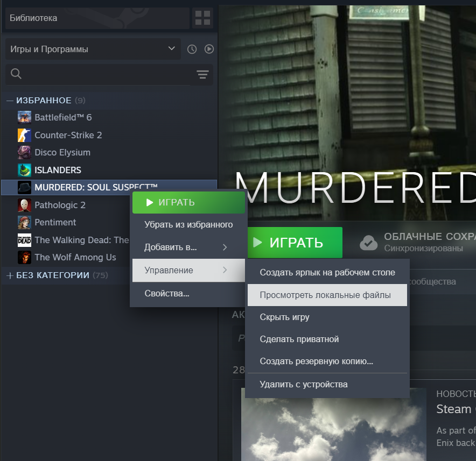Click the Murdered: Soul Suspect hat icon
The height and width of the screenshot is (461, 476).
(x=24, y=187)
